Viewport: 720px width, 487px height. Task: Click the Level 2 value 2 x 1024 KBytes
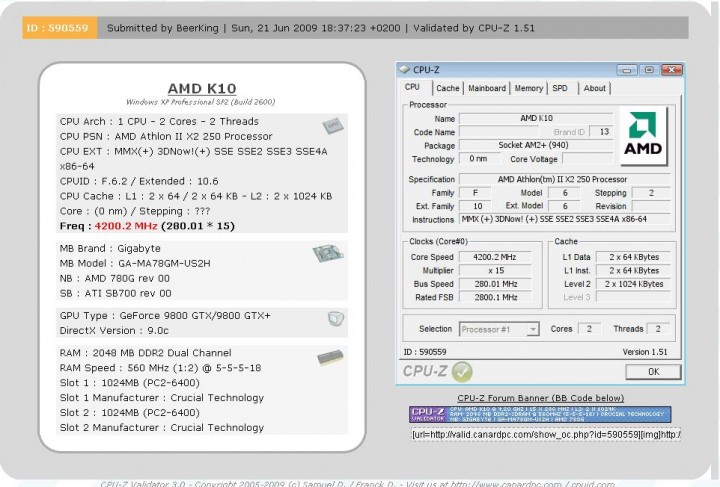633,284
